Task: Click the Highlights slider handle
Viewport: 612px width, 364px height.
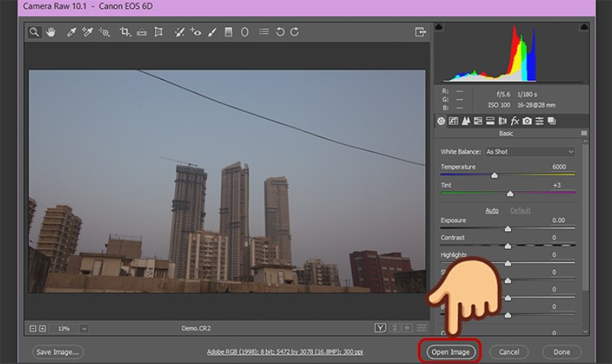Action: 508,263
